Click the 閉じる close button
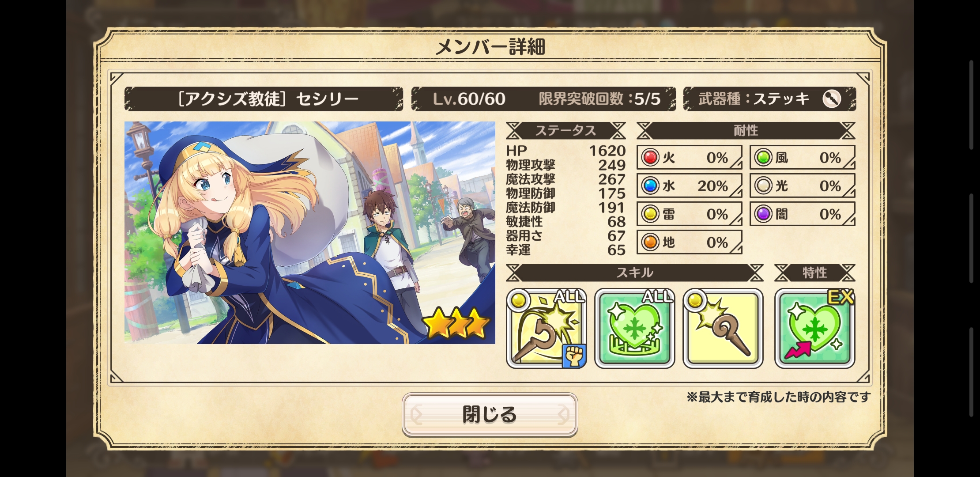This screenshot has width=980, height=477. click(490, 414)
